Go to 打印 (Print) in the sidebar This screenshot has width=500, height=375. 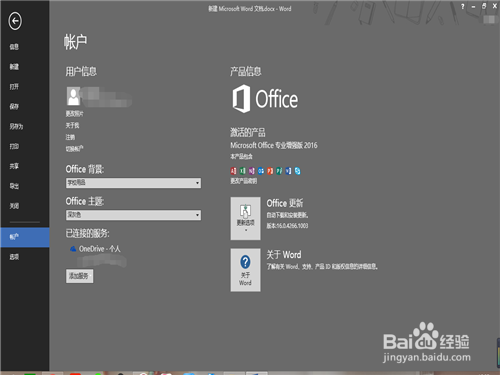(x=14, y=146)
